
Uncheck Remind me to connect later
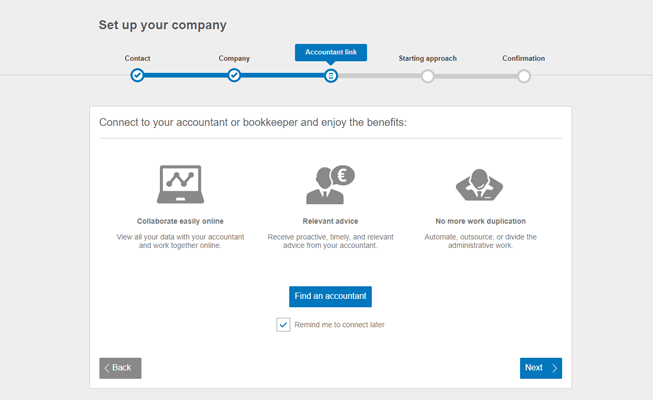click(x=284, y=324)
